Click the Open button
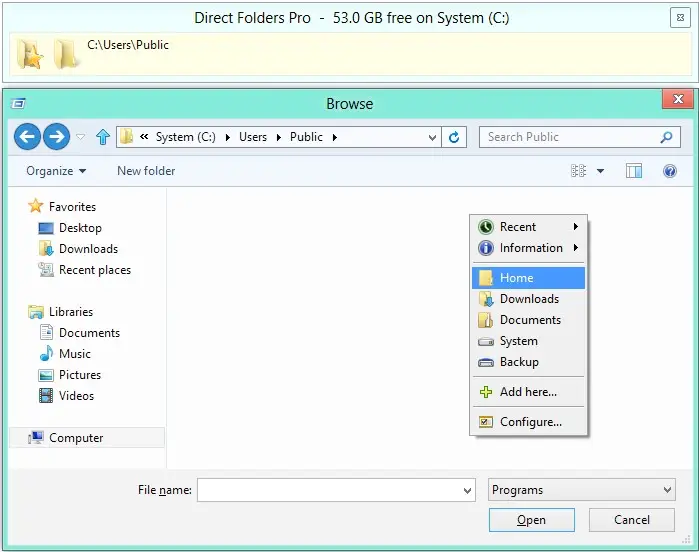Screen dimensions: 699x552 tap(531, 520)
